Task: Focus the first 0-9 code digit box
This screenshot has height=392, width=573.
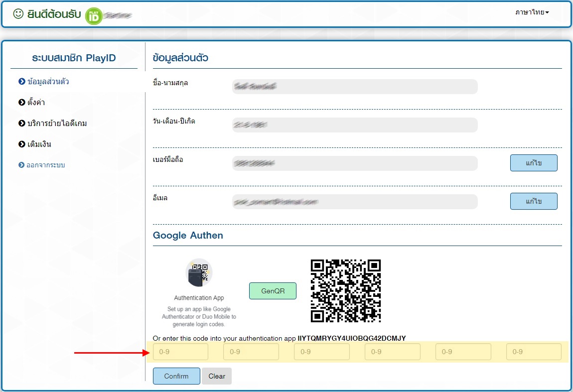Action: pyautogui.click(x=180, y=352)
